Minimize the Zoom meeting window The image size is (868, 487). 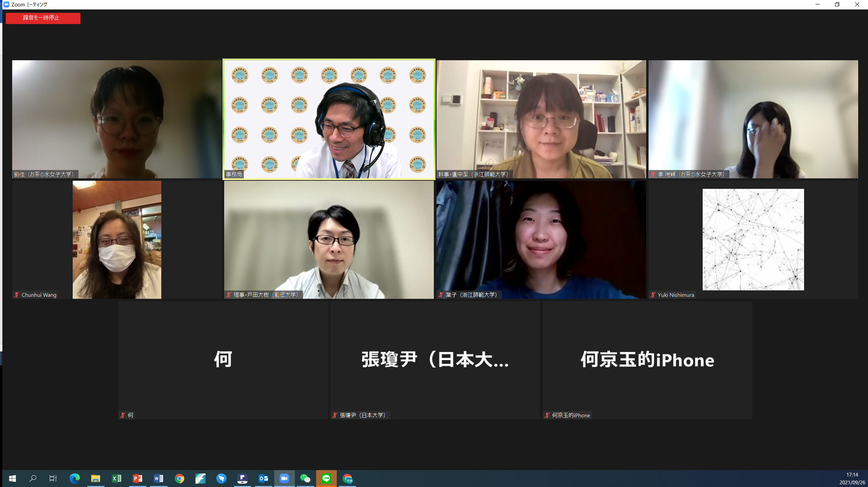click(818, 4)
